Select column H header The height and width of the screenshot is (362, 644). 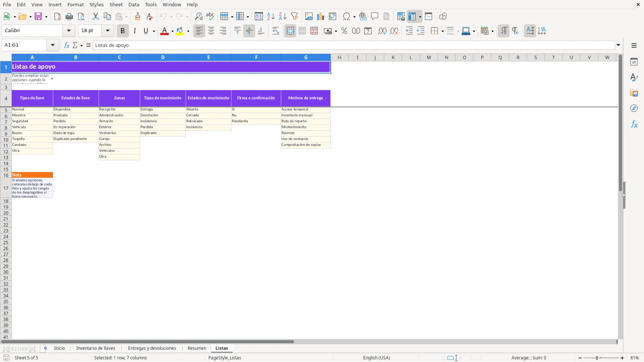coord(340,58)
